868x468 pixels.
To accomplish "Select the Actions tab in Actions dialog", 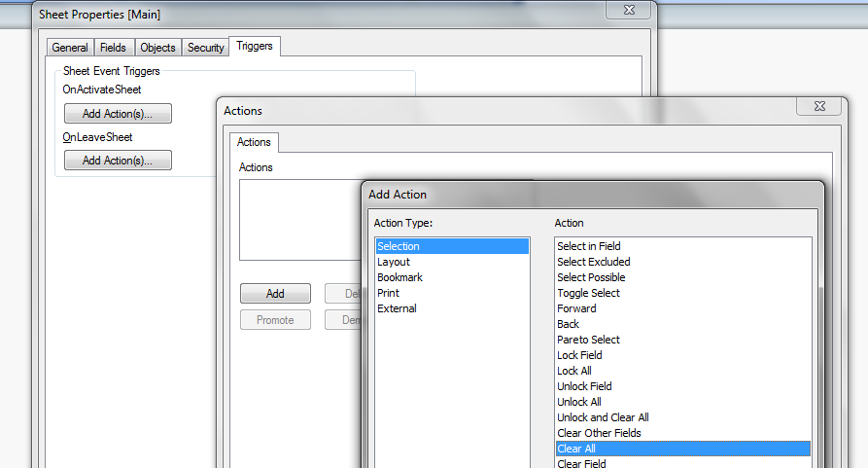I will coord(254,142).
